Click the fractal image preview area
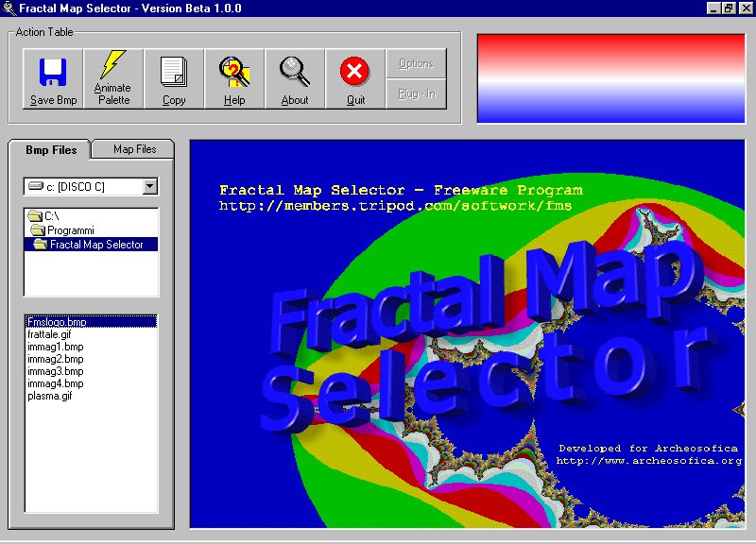The width and height of the screenshot is (756, 544). coord(467,334)
